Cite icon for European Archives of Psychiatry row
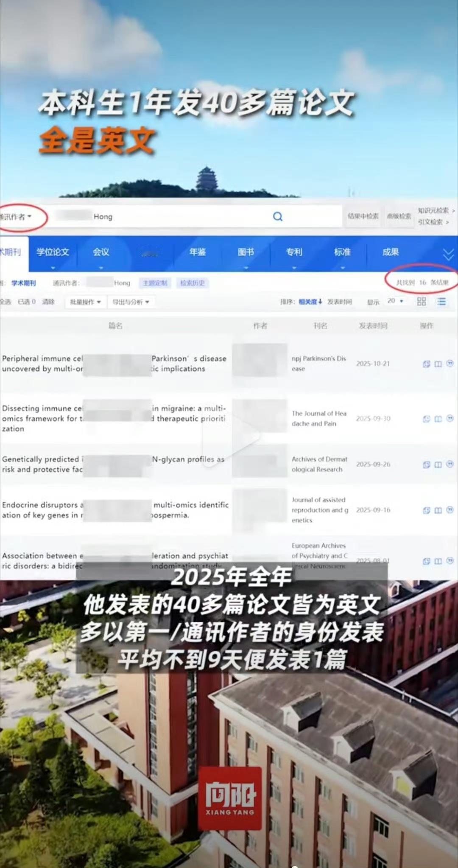The width and height of the screenshot is (458, 868). (x=450, y=560)
